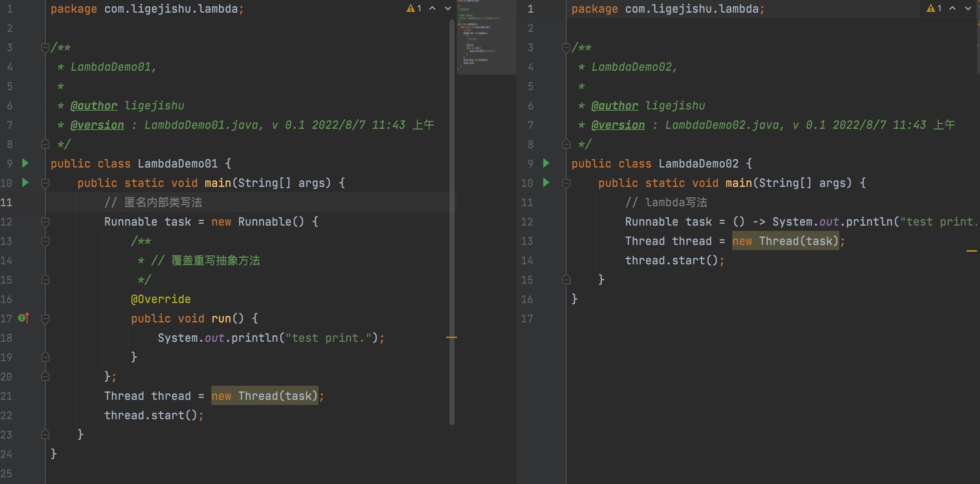Image resolution: width=980 pixels, height=484 pixels.
Task: Click class name LambdaDemo01 in declaration
Action: click(x=178, y=164)
